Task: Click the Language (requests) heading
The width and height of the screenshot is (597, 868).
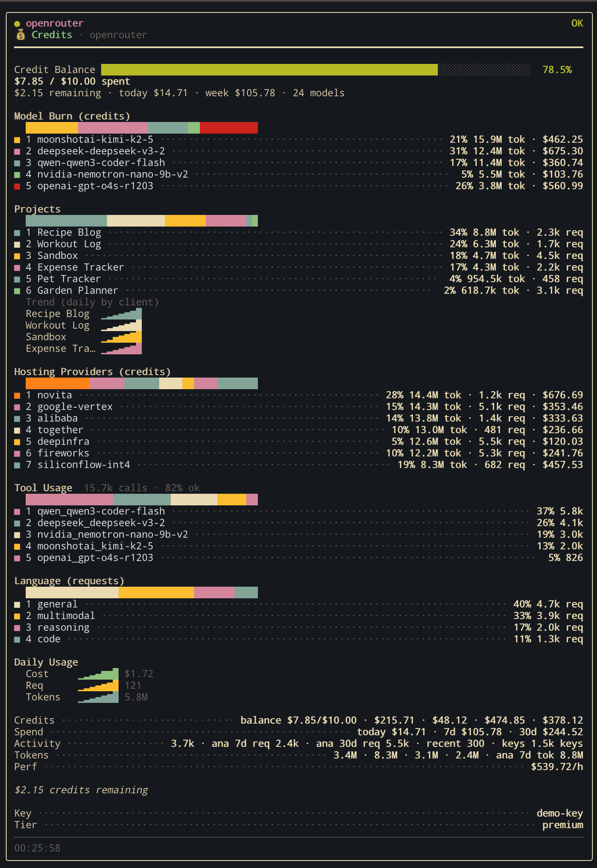Action: click(x=69, y=581)
